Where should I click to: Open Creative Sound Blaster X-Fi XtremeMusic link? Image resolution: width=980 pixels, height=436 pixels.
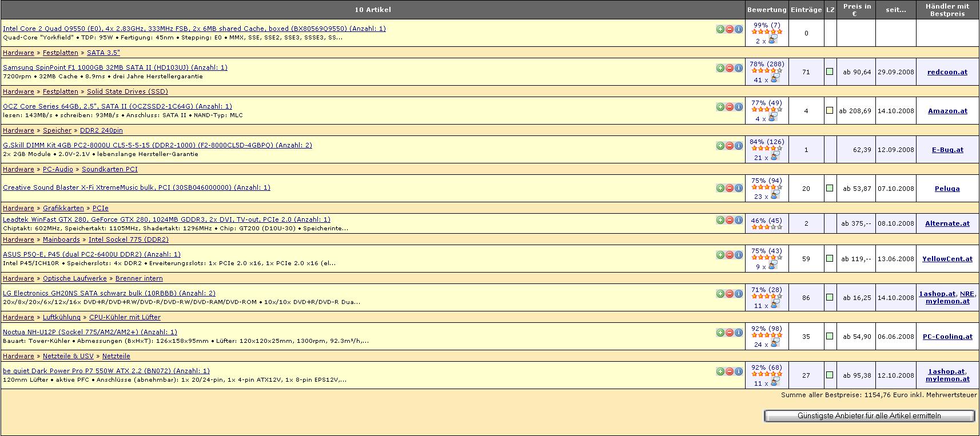click(137, 187)
